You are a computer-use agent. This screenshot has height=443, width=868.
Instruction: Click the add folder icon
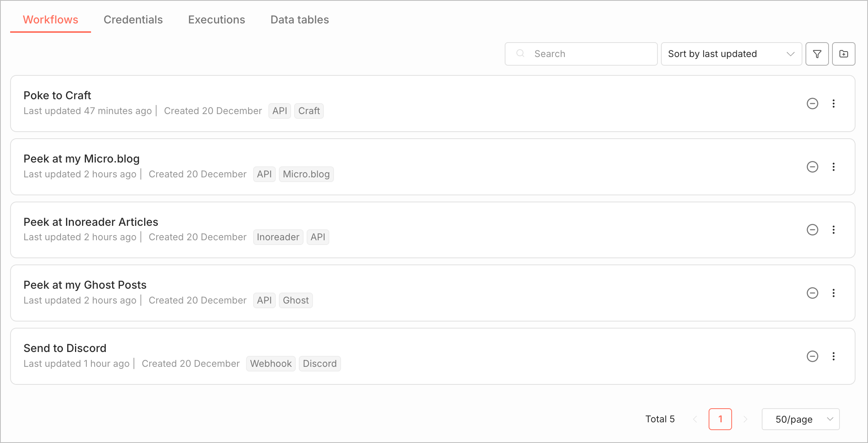point(843,54)
